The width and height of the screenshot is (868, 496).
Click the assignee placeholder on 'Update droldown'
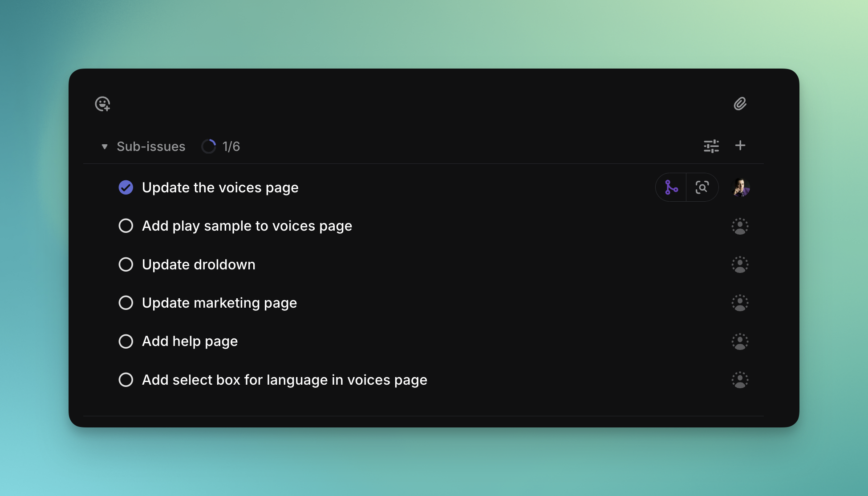coord(739,264)
